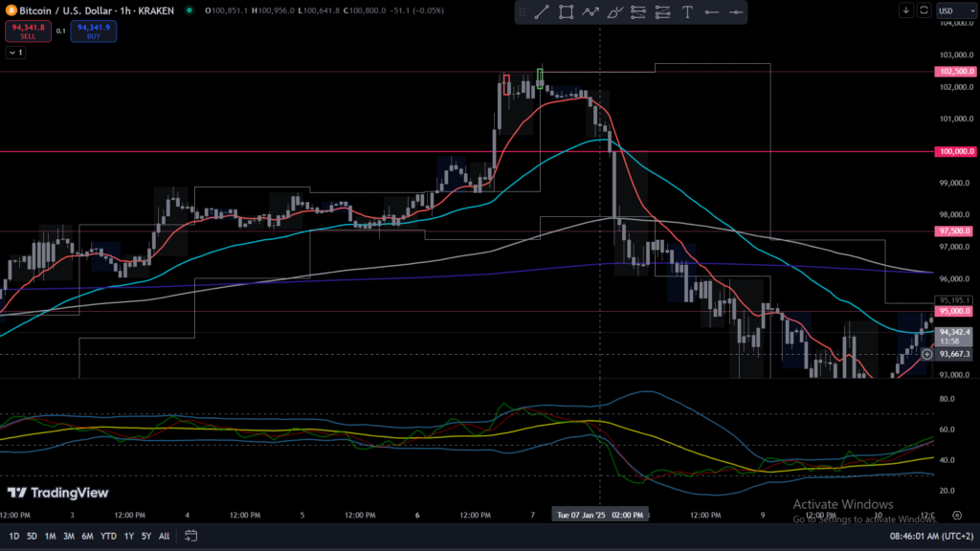This screenshot has height=551, width=980.
Task: Select the horizontal line tool
Action: [x=711, y=12]
